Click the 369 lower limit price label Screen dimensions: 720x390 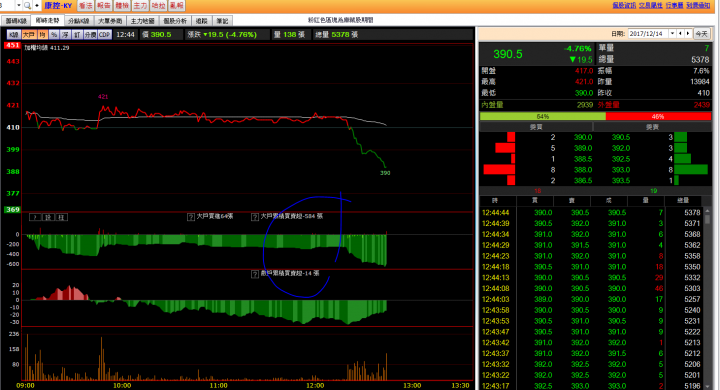12,209
